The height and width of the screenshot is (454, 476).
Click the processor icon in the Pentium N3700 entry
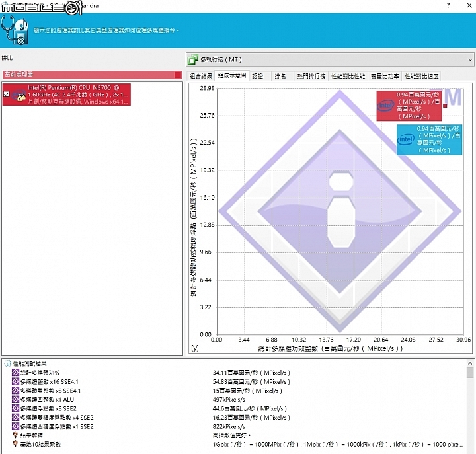coord(19,96)
